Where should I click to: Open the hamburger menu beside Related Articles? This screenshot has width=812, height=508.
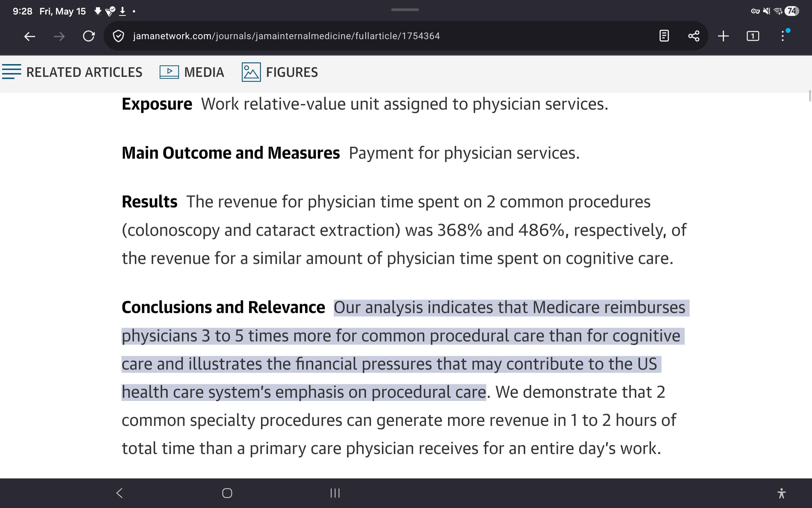(11, 72)
